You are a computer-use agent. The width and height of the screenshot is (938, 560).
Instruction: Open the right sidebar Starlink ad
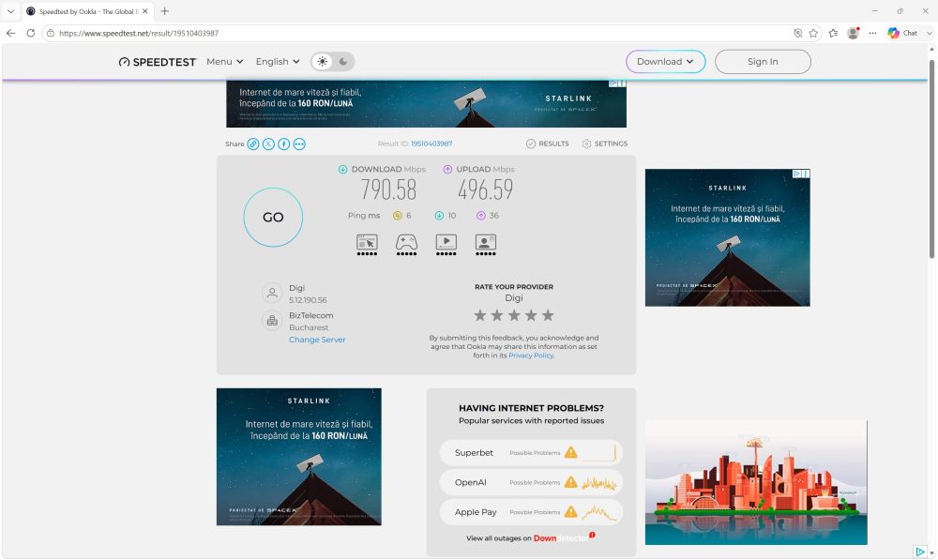coord(728,237)
